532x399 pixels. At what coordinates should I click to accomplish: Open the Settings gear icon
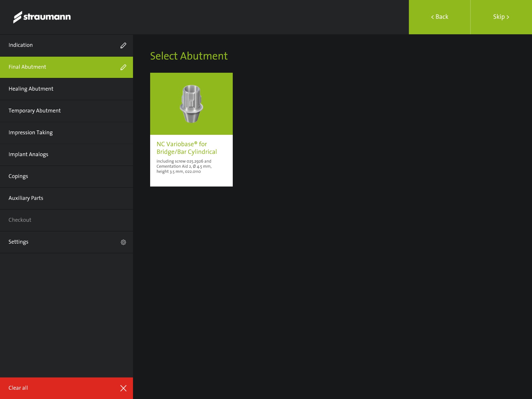tap(123, 242)
